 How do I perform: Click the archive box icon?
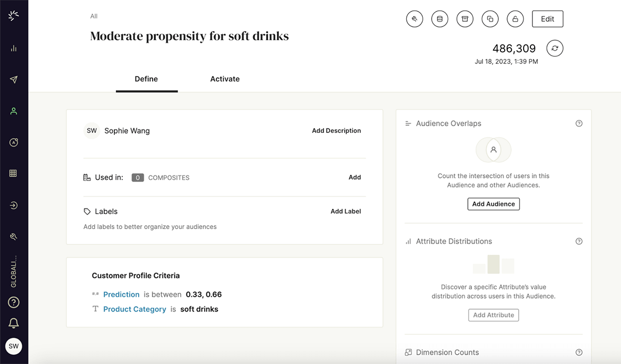pyautogui.click(x=465, y=19)
